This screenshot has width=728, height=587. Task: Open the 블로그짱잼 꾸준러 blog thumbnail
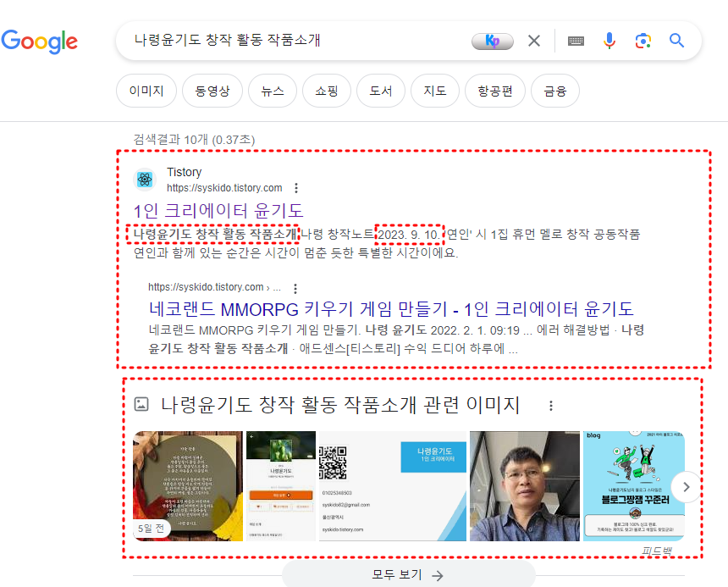coord(634,485)
